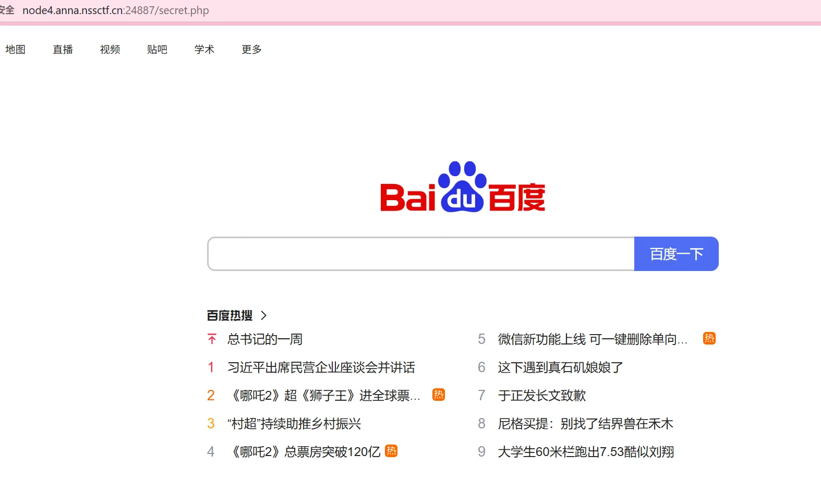Open the 更多 menu in top navigation
Viewport: 821px width, 504px height.
[x=251, y=50]
